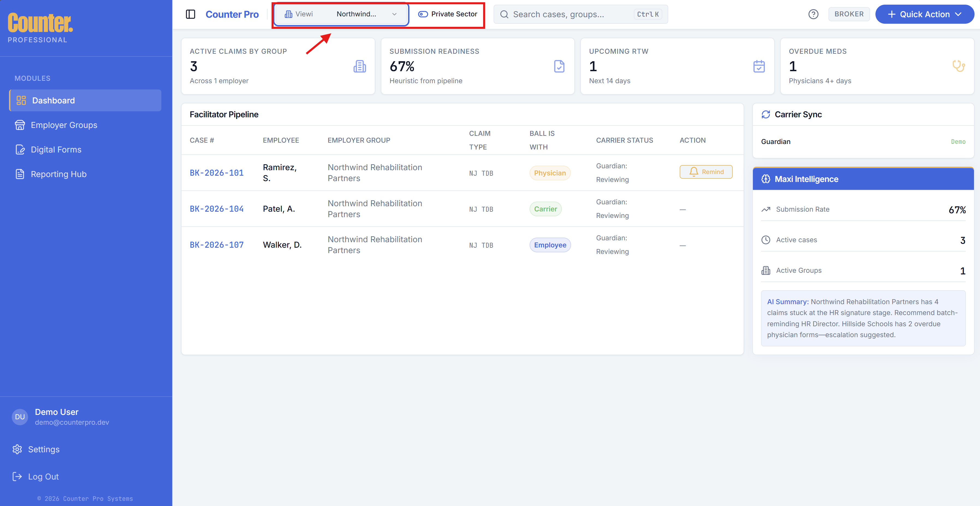Open case BK-2026-104 link

[216, 208]
